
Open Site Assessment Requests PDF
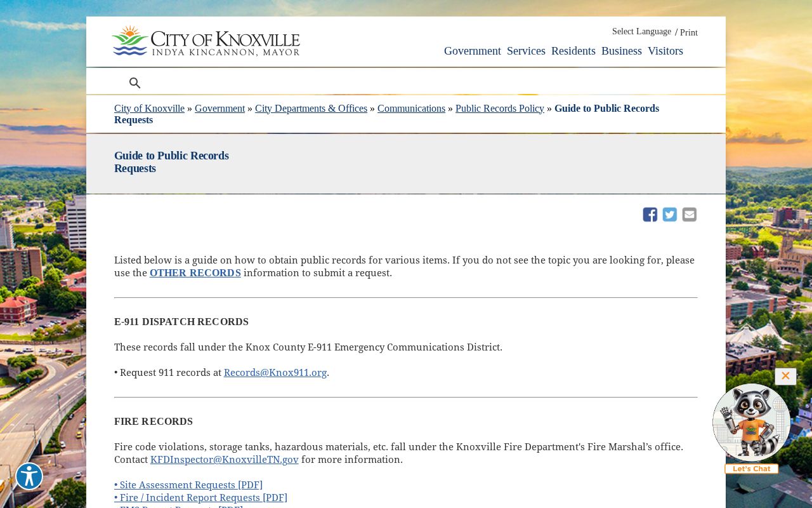coord(188,485)
